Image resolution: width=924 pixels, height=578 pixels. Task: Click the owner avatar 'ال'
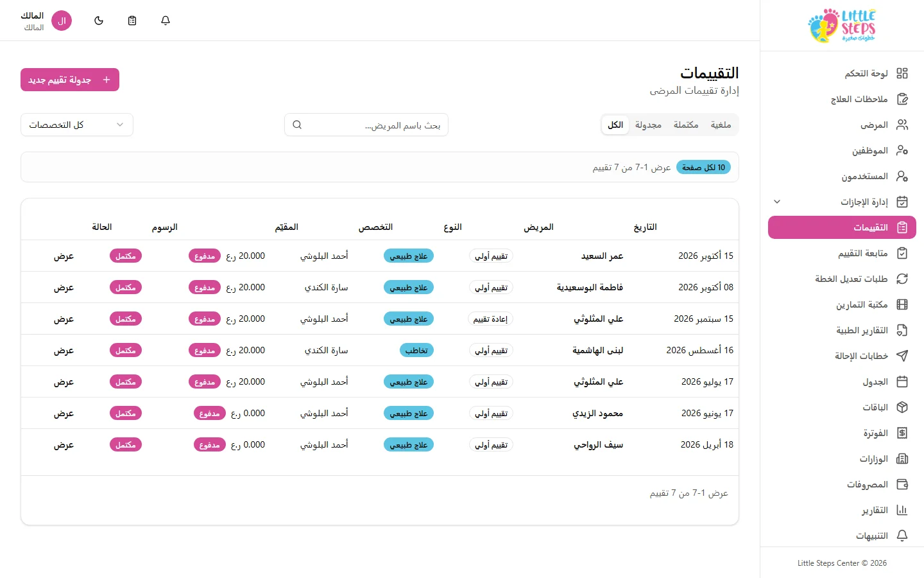tap(62, 21)
